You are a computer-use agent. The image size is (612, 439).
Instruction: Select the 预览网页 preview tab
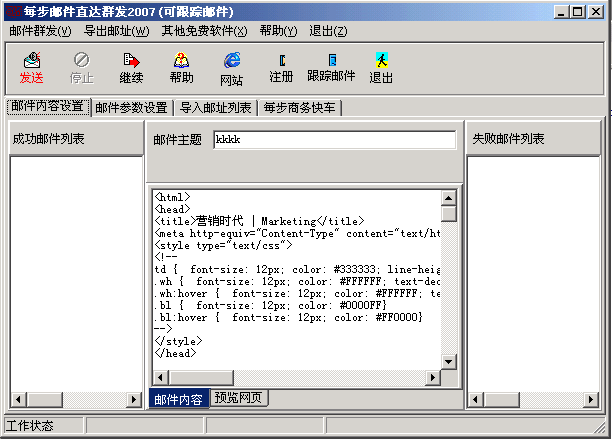[x=239, y=398]
